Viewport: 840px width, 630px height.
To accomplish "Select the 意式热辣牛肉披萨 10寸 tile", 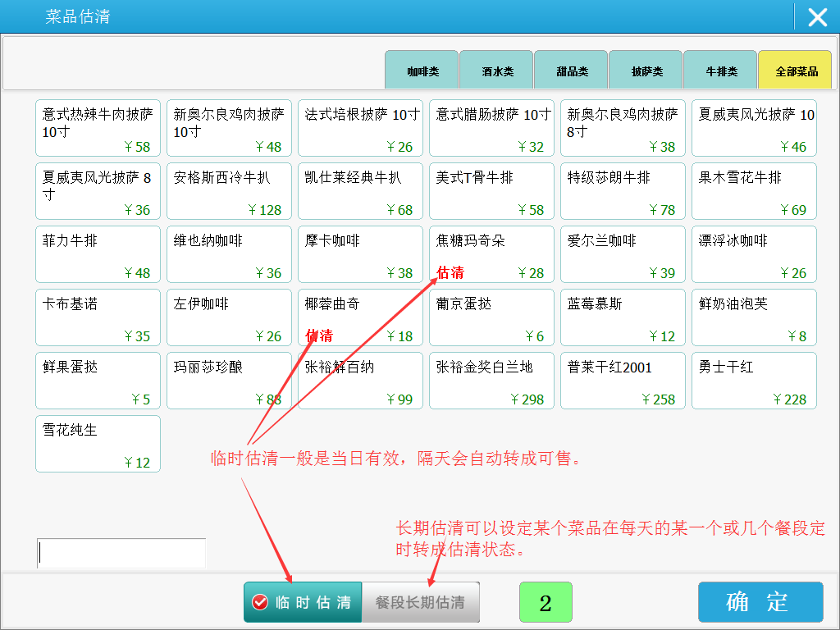I will tap(98, 127).
